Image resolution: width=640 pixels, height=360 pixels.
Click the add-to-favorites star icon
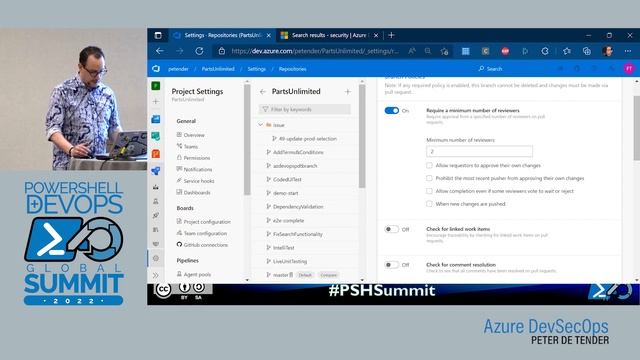[444, 51]
